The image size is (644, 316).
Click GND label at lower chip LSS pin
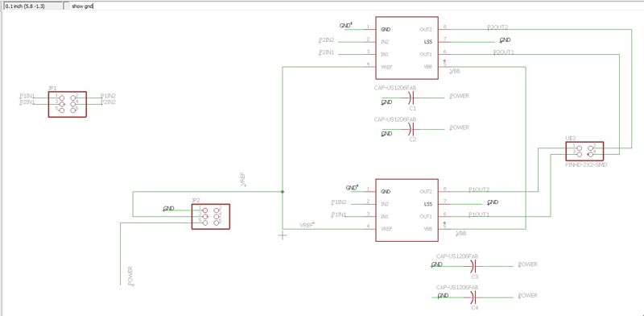point(493,202)
